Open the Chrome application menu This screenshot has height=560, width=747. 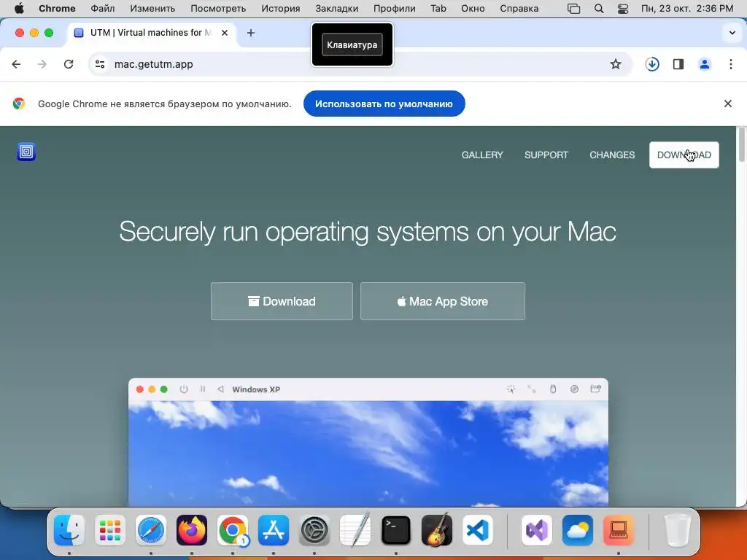tap(57, 9)
